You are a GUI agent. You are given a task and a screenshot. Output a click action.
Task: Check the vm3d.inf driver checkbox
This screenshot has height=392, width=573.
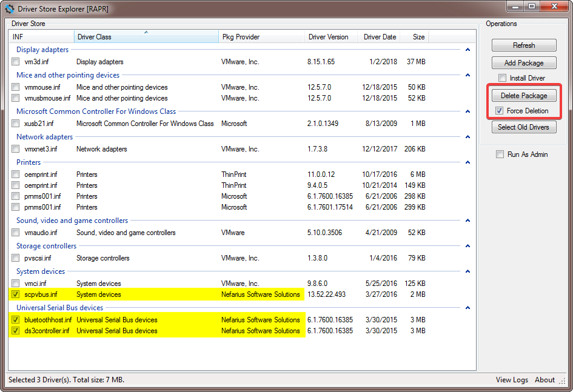[15, 62]
